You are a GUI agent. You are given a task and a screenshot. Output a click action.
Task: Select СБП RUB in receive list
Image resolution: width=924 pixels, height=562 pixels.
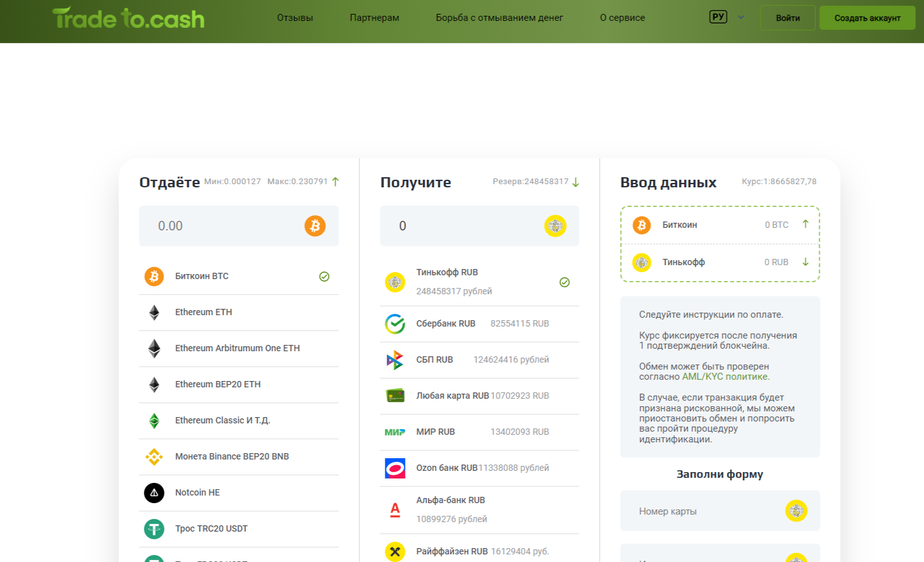tap(479, 360)
